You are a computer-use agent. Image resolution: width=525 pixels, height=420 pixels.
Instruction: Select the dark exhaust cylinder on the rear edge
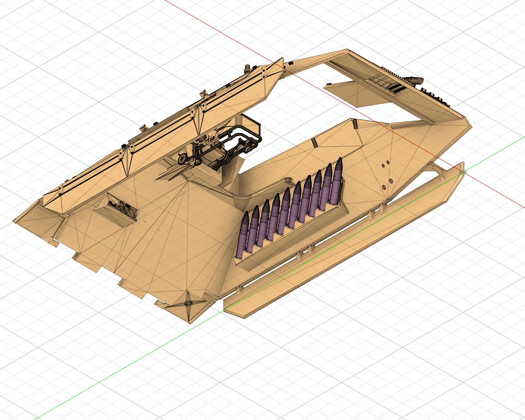point(415,80)
